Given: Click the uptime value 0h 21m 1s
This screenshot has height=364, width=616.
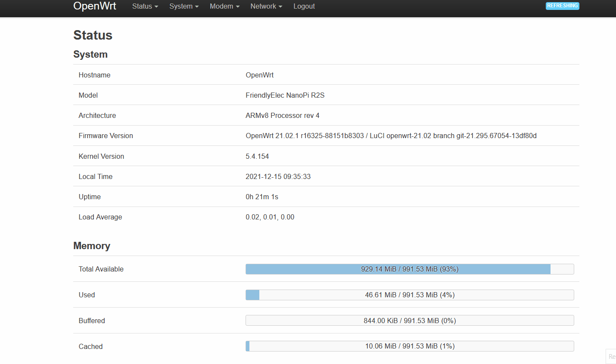Looking at the screenshot, I should [262, 197].
